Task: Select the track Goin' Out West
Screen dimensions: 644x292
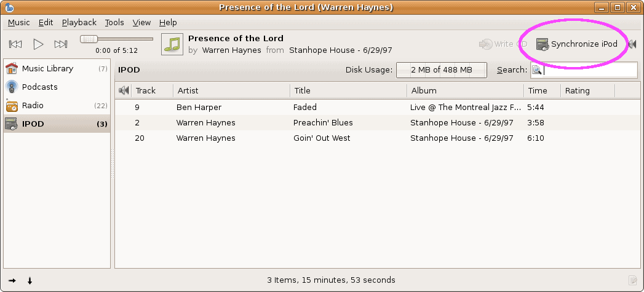Action: 322,138
